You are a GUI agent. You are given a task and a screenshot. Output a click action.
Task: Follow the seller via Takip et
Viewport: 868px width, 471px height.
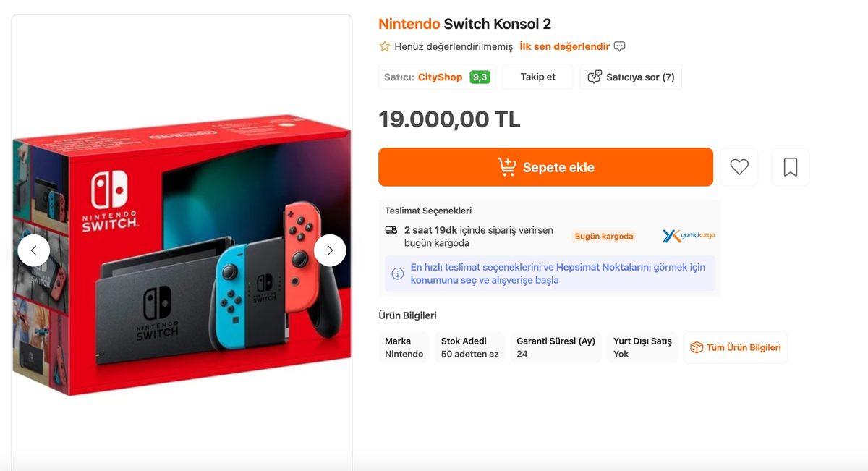(x=537, y=76)
